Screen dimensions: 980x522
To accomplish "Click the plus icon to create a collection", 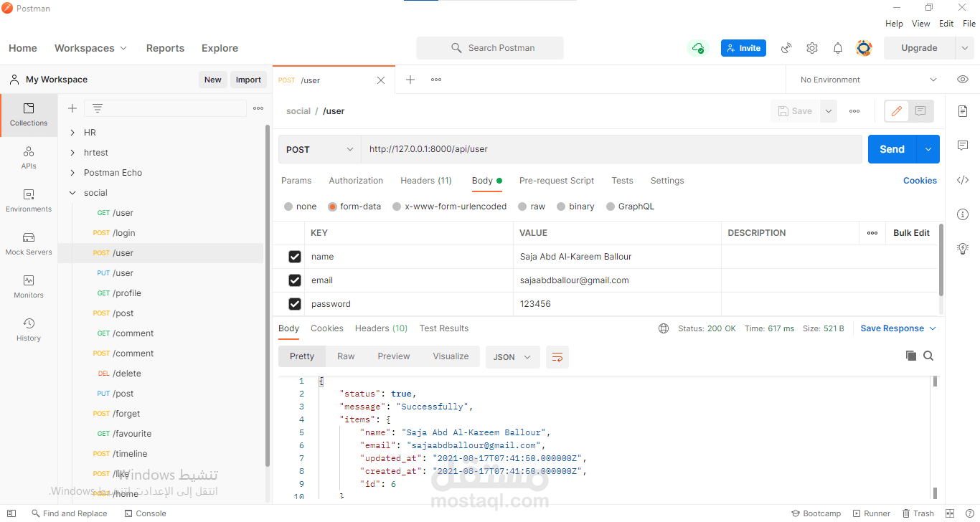I will pyautogui.click(x=72, y=108).
